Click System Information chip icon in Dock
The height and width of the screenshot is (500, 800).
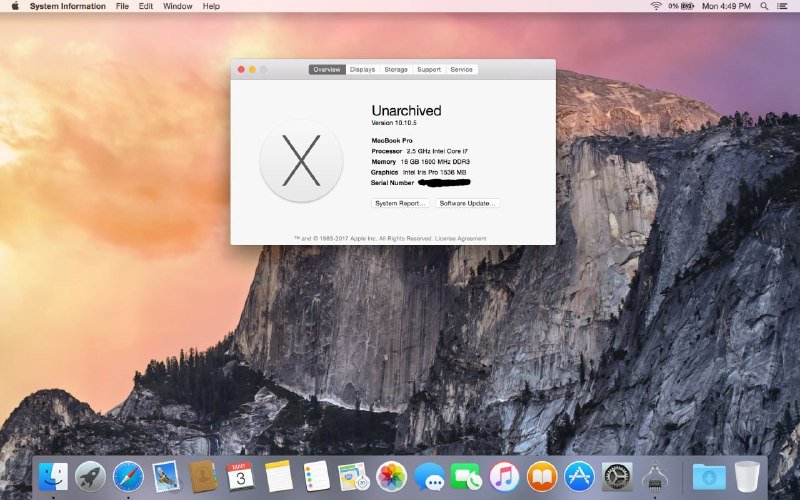point(655,477)
